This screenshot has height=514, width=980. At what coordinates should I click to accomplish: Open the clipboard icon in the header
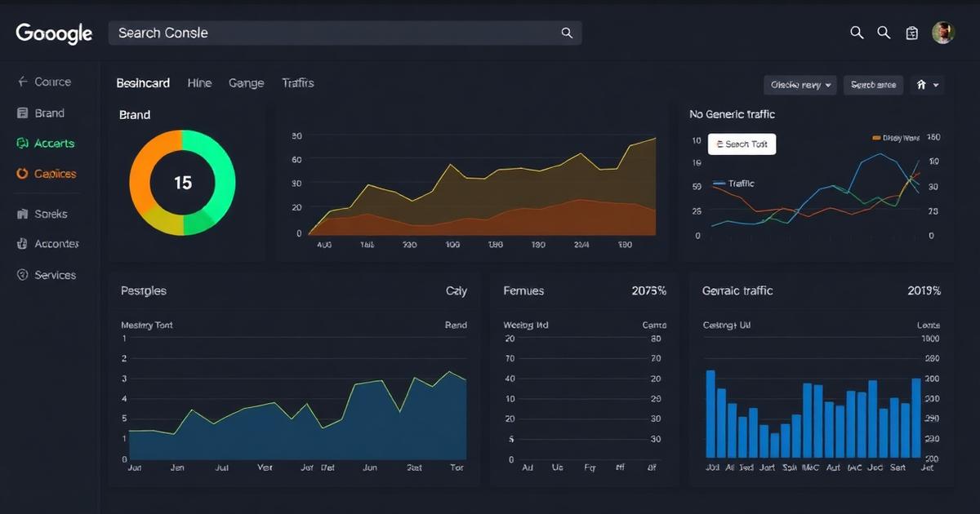(x=912, y=33)
